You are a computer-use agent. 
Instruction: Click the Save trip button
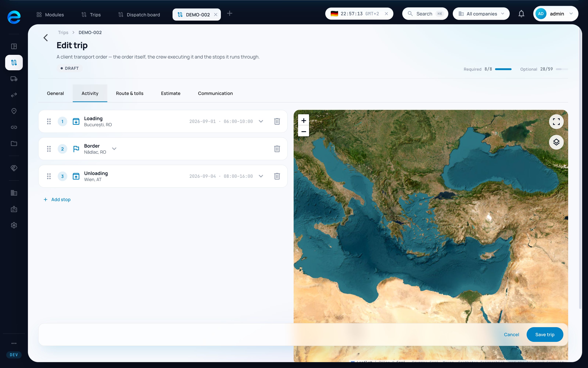pos(545,334)
